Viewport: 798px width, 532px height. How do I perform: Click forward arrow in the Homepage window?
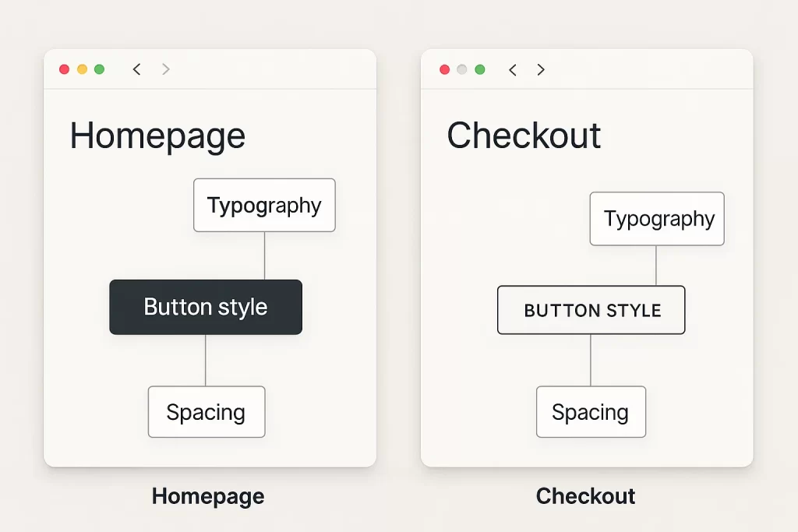click(x=165, y=69)
